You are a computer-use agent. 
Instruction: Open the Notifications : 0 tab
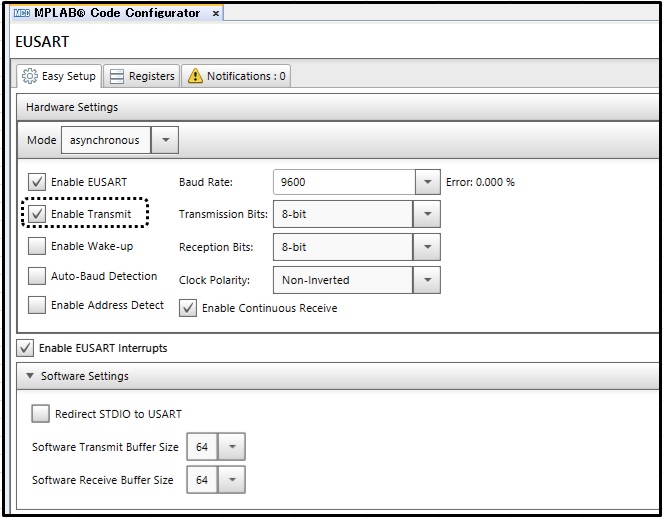tap(236, 76)
